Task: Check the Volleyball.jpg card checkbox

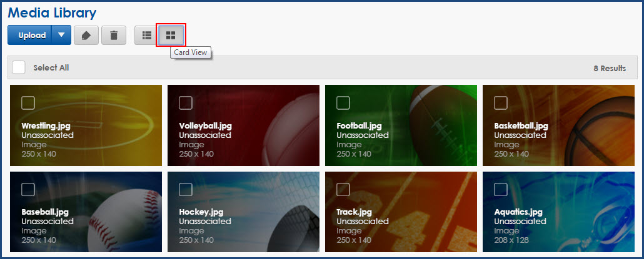Action: 186,103
